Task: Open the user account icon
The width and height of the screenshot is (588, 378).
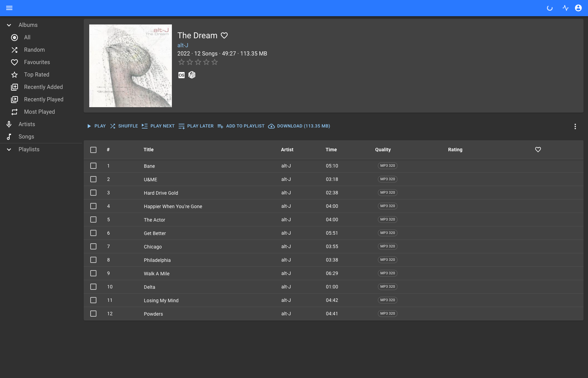Action: pyautogui.click(x=578, y=8)
